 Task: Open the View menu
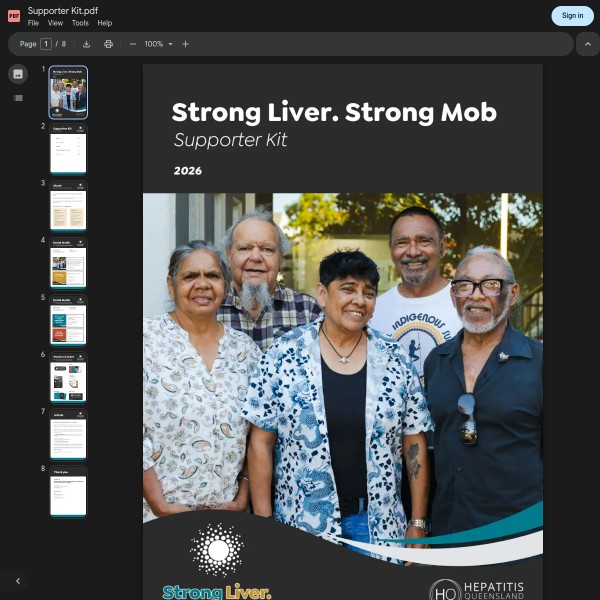point(55,23)
